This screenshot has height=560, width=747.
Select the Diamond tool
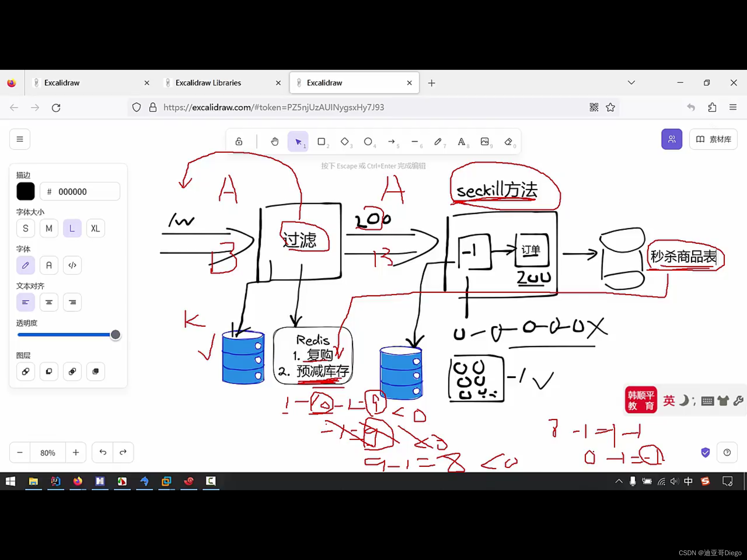tap(344, 141)
